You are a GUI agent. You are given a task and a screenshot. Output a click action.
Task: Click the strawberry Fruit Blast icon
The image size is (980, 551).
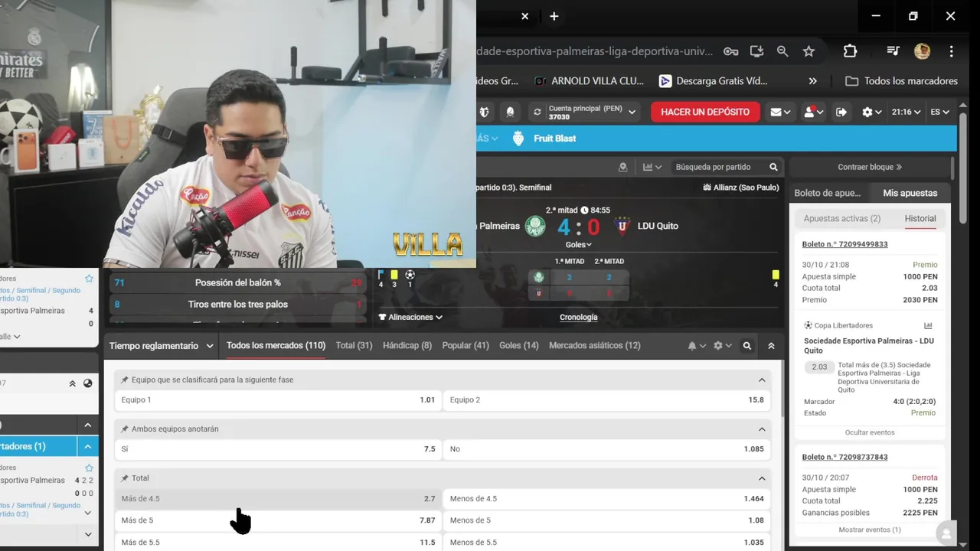tap(518, 139)
